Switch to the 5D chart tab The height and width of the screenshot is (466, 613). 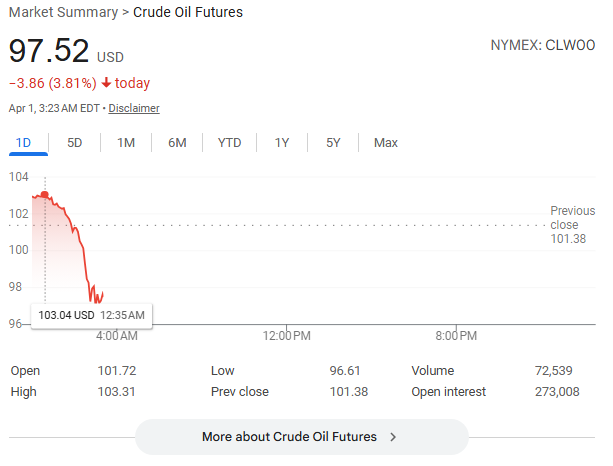tap(75, 143)
